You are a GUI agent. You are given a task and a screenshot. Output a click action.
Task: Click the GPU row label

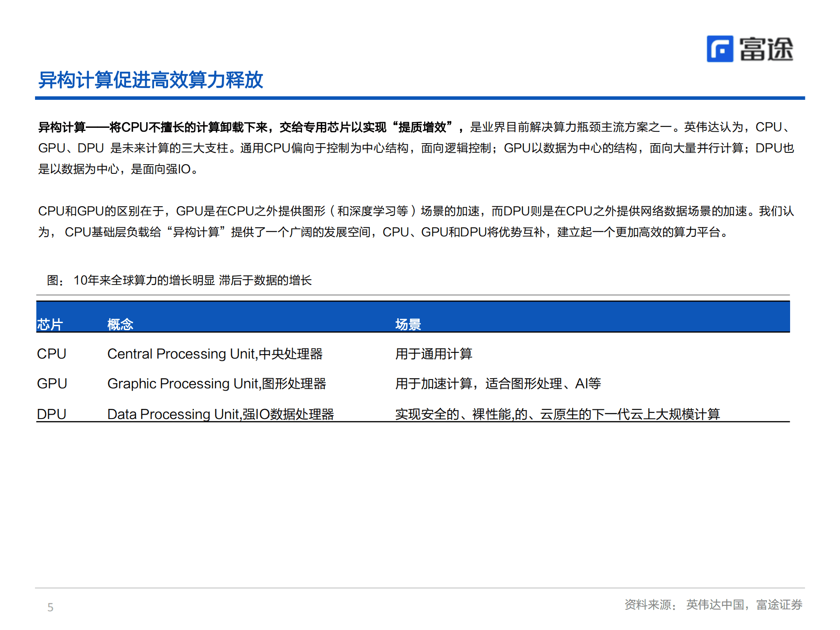click(51, 384)
